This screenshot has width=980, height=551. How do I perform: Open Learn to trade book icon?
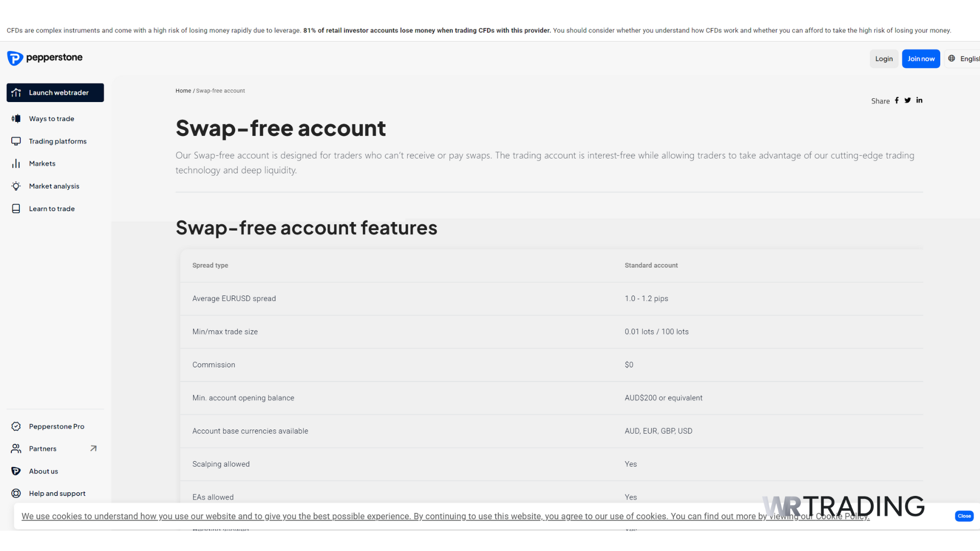[16, 208]
